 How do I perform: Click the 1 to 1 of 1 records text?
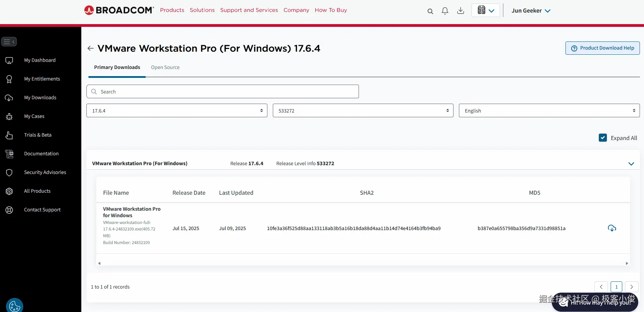(110, 287)
